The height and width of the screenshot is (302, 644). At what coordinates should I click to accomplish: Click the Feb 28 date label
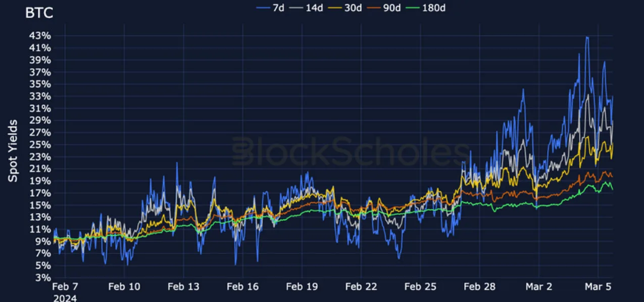click(479, 287)
